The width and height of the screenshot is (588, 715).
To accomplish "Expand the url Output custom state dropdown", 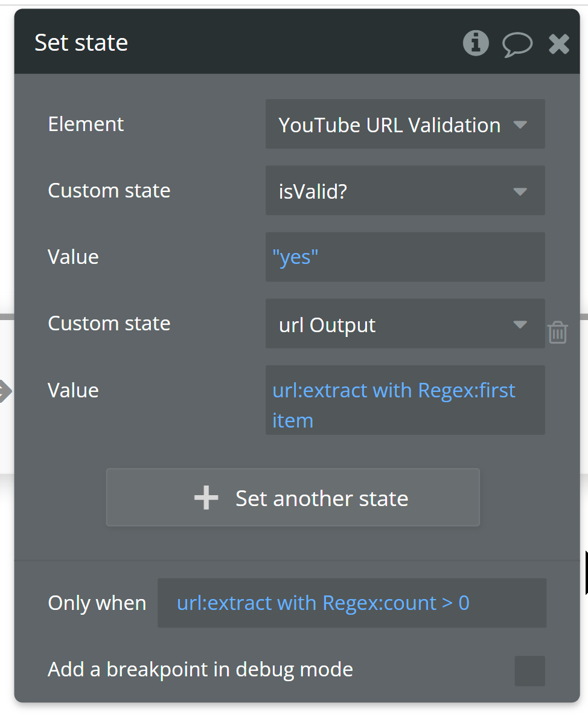I will [404, 324].
